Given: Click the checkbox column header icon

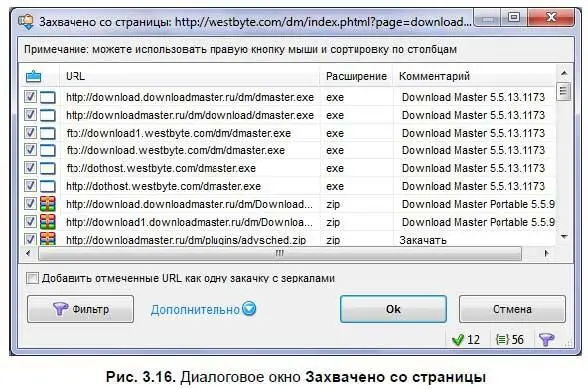Looking at the screenshot, I should click(x=33, y=76).
